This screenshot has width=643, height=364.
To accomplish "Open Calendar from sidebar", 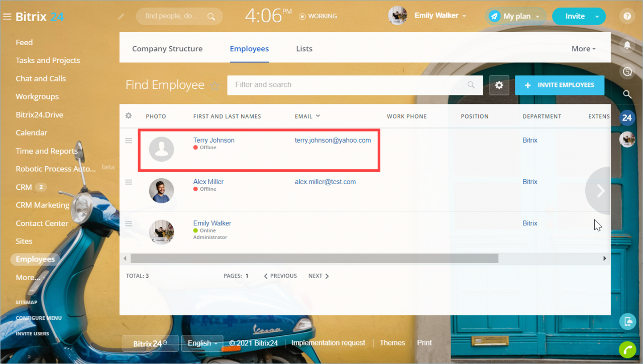I will (x=31, y=133).
